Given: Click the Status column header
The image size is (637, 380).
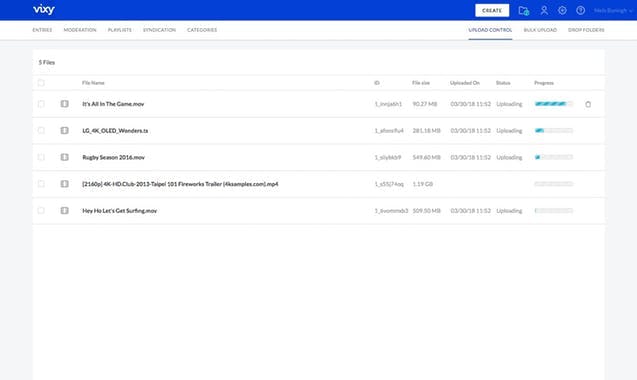Looking at the screenshot, I should [503, 83].
